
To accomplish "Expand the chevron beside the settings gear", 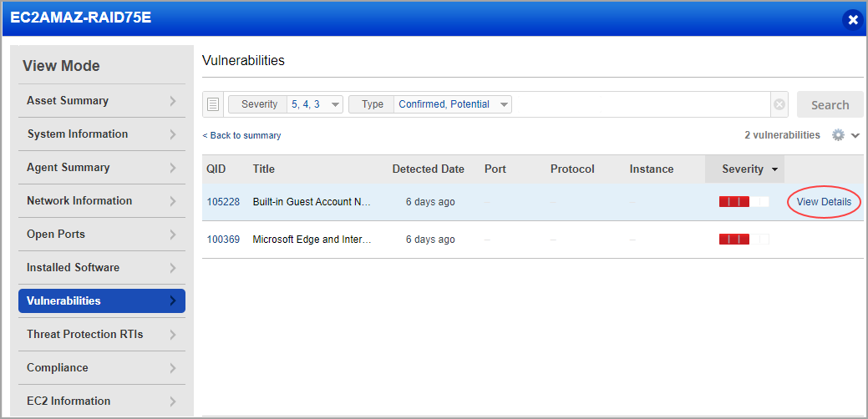I will (x=855, y=135).
